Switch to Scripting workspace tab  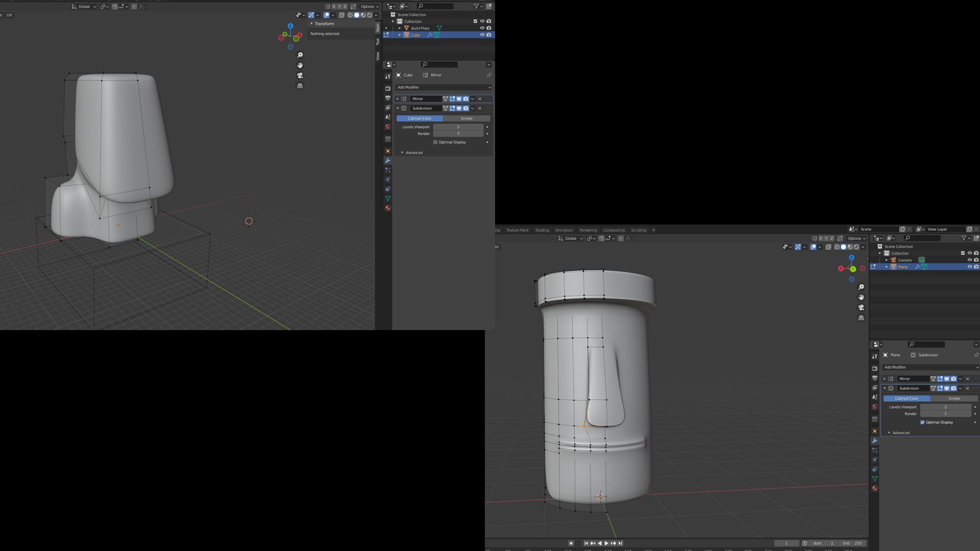[x=639, y=230]
